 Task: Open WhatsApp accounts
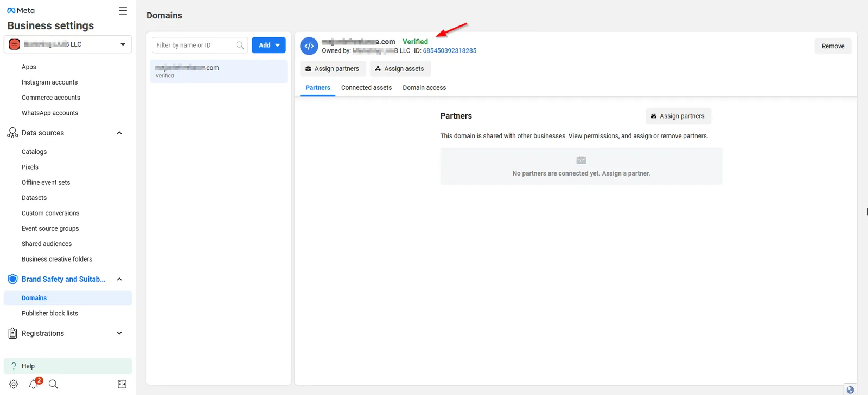50,113
